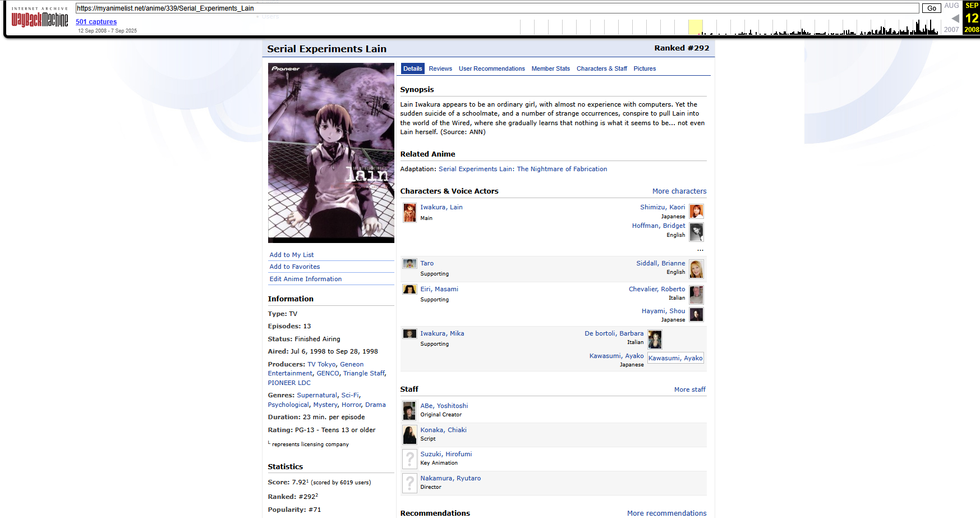Open Nakamura, Ryutaro name link
980x518 pixels.
pyautogui.click(x=451, y=478)
